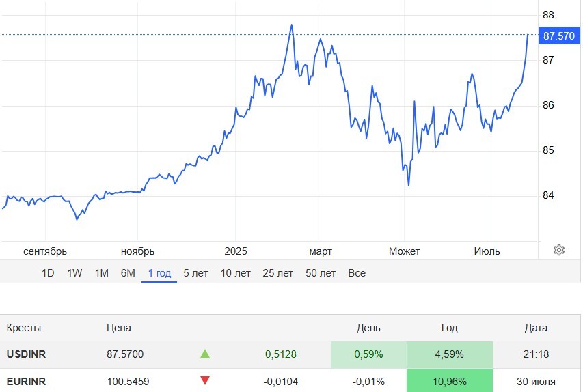Switch to '10 лет' range
This screenshot has width=583, height=392.
click(x=235, y=273)
